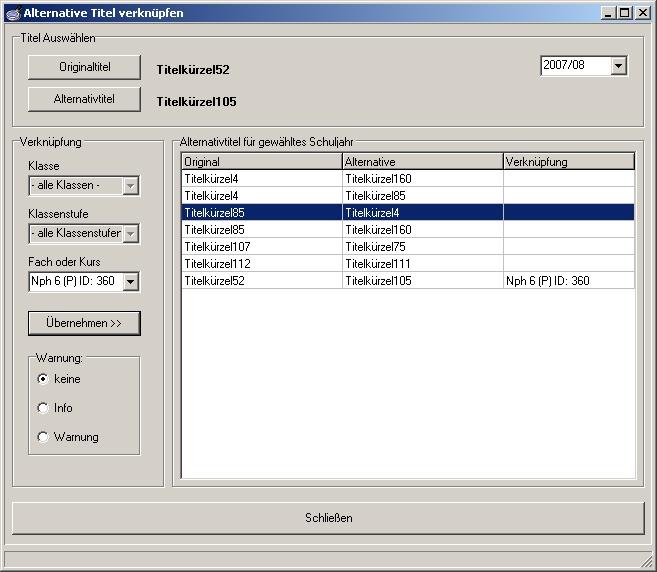Image resolution: width=657 pixels, height=572 pixels.
Task: Select the row Titelkürzel52 with Titelkürzel105
Action: 407,281
